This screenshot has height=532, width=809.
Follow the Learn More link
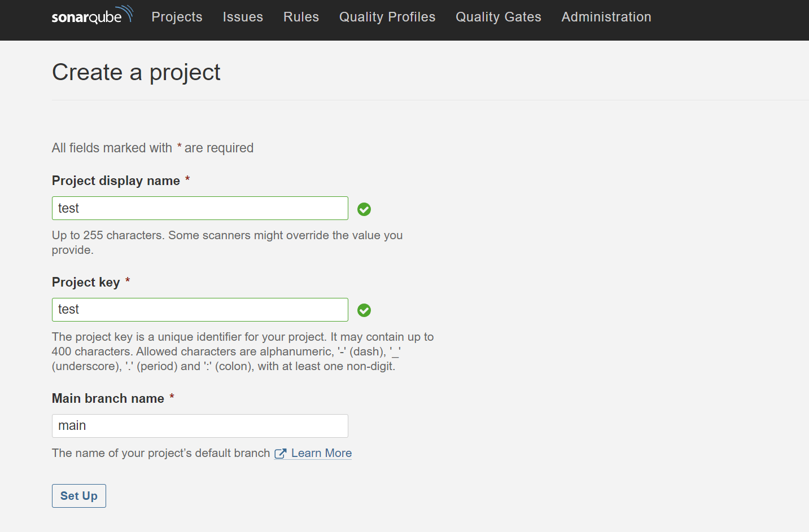(321, 453)
